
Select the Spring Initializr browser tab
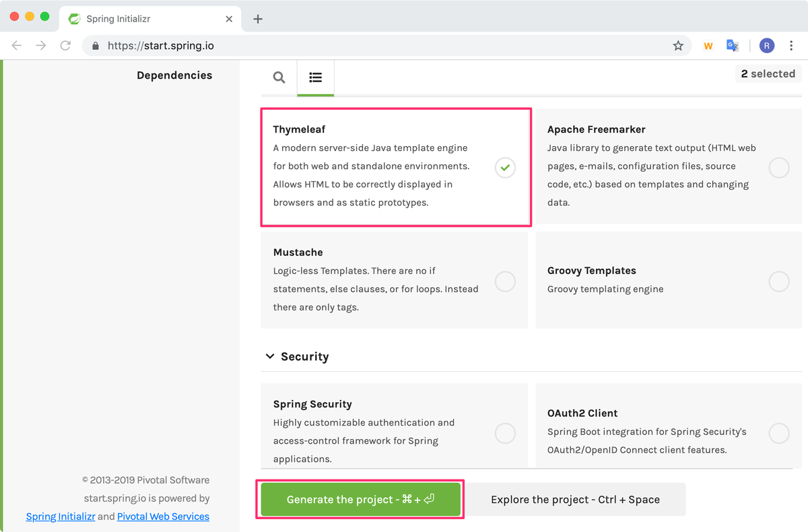[x=149, y=19]
